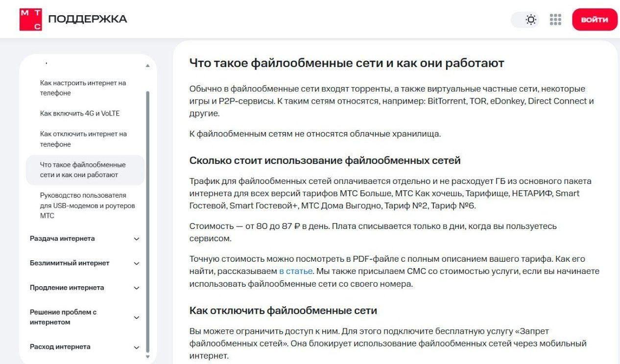The image size is (620, 364).
Task: Open Руководство пользователя для USB-модемов article
Action: 87,205
